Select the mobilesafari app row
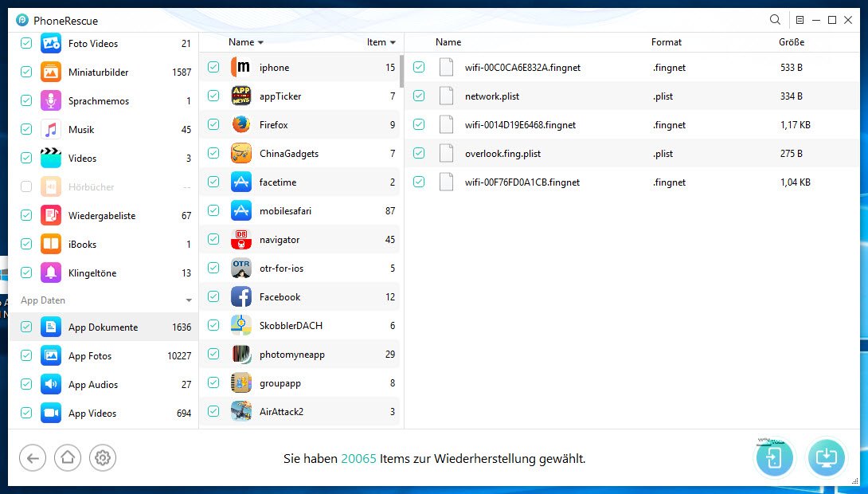Image resolution: width=868 pixels, height=494 pixels. pos(299,210)
